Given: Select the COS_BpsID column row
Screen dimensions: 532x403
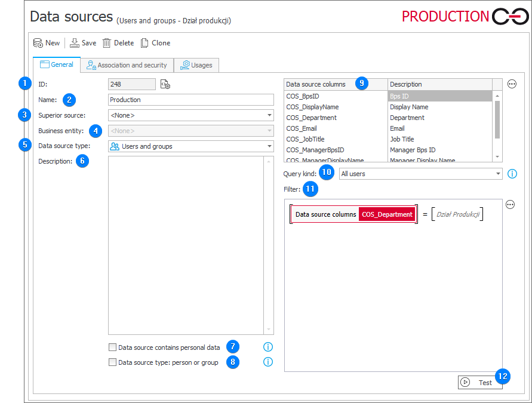Looking at the screenshot, I should click(336, 96).
